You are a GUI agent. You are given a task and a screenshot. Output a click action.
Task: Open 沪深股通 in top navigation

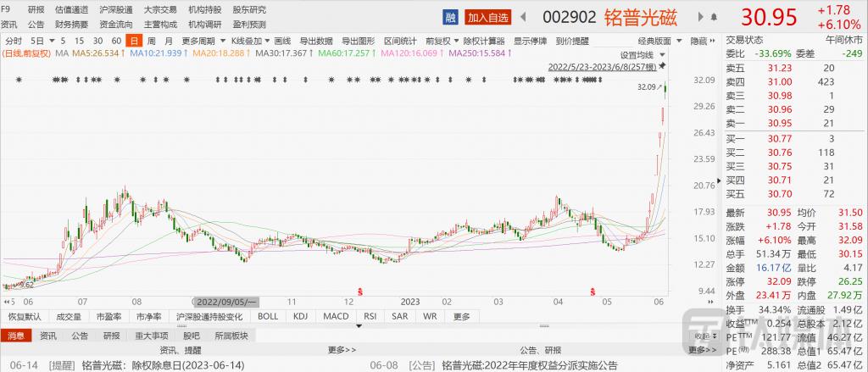coord(116,10)
